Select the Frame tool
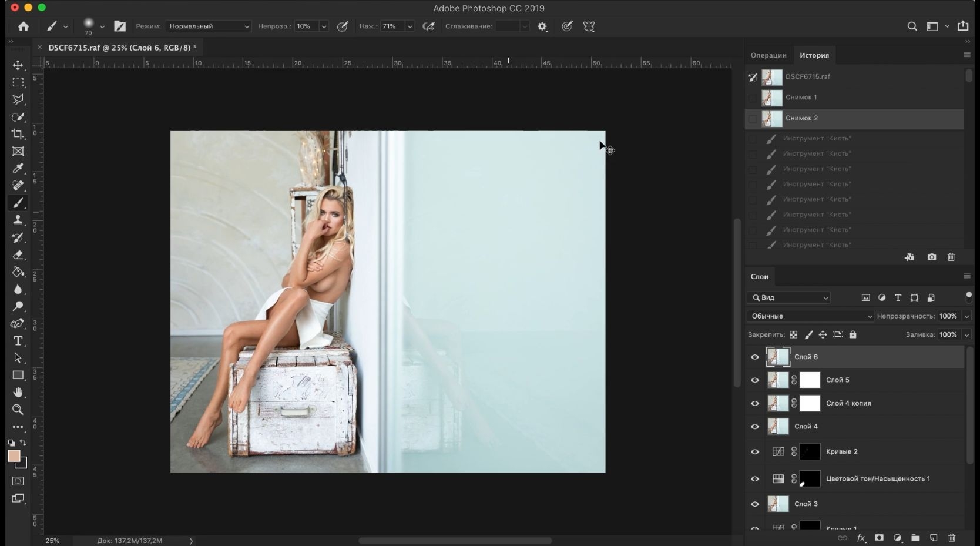Screen dimensions: 980x546 click(18, 151)
